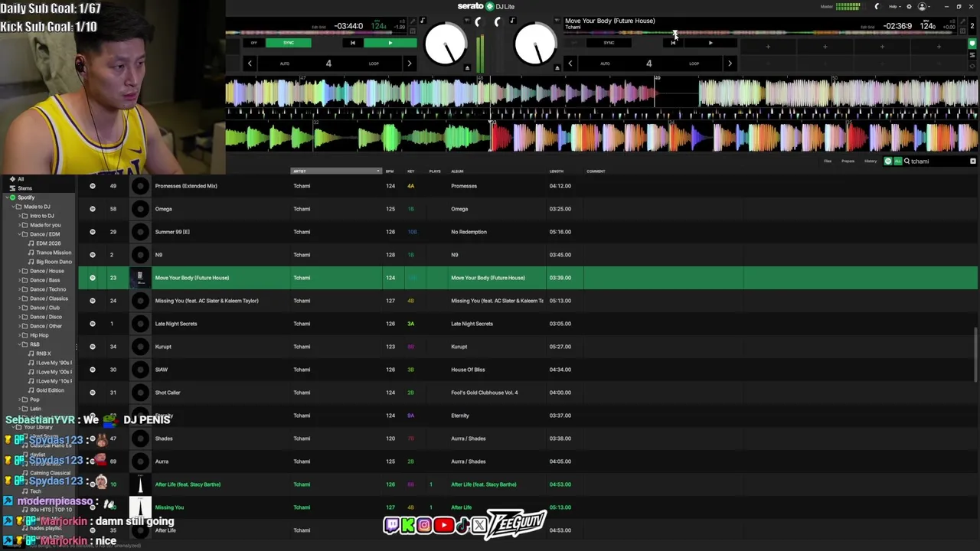Sort by the Artist column header
The image size is (980, 551).
(x=336, y=171)
